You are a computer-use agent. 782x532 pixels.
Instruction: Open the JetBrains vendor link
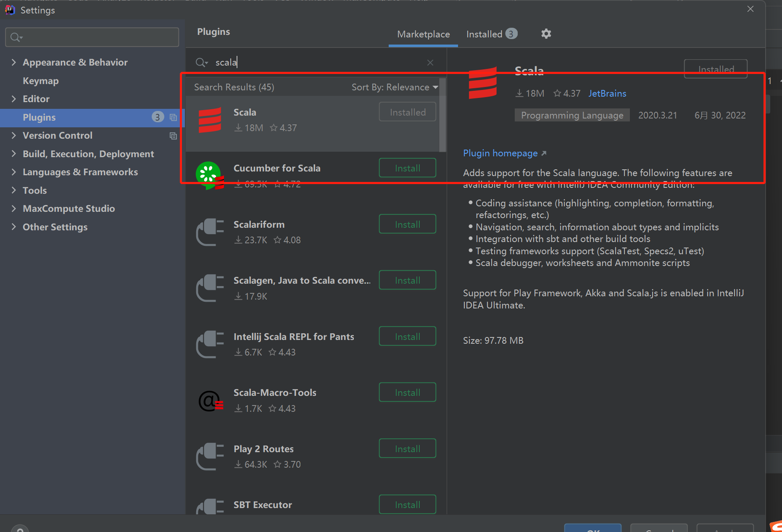(x=607, y=93)
